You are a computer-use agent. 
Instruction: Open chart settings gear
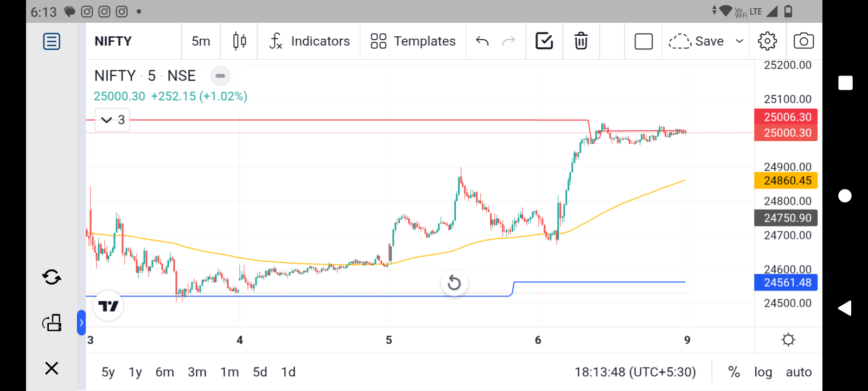(767, 41)
